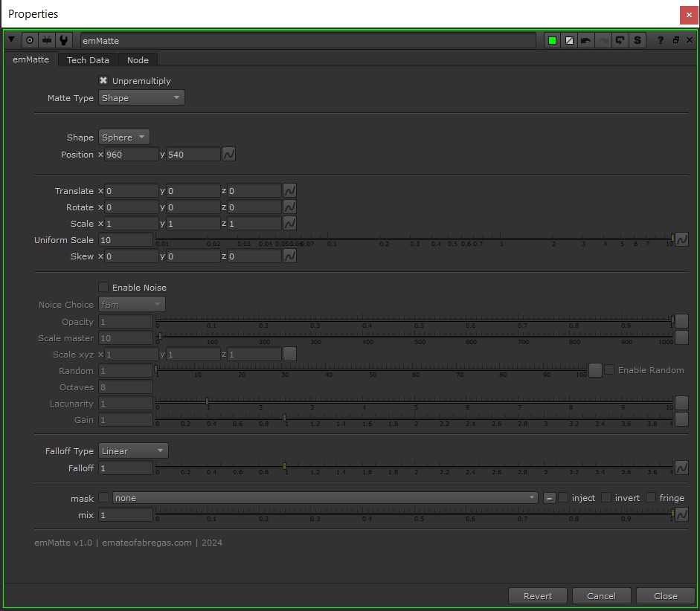Screen dimensions: 700x611
Task: Click the center node in graph icon
Action: pos(30,40)
